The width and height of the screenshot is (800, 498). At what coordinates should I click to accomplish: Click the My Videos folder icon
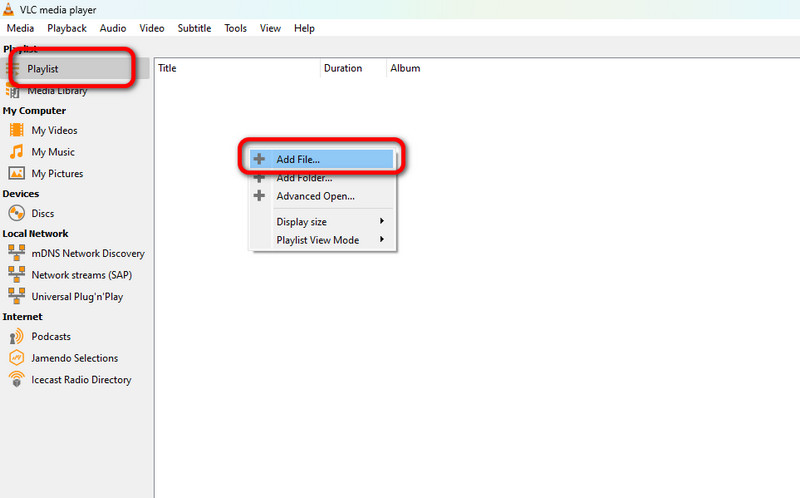tap(16, 130)
